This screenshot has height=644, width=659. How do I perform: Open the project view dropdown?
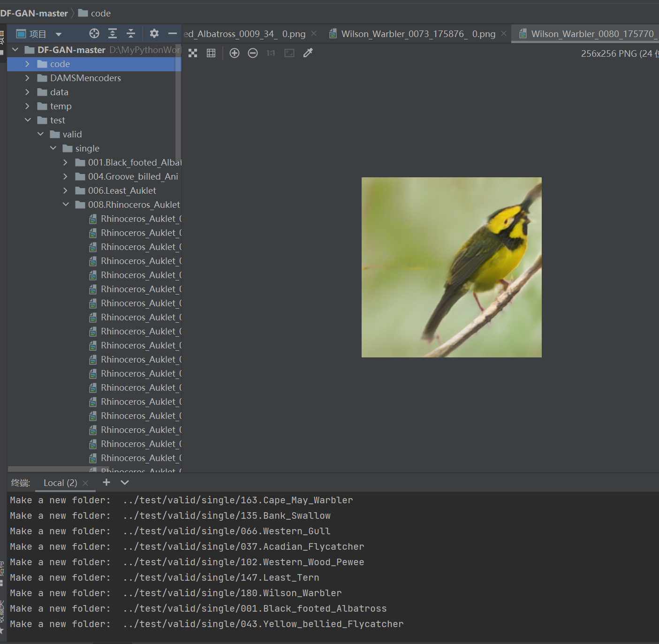59,34
